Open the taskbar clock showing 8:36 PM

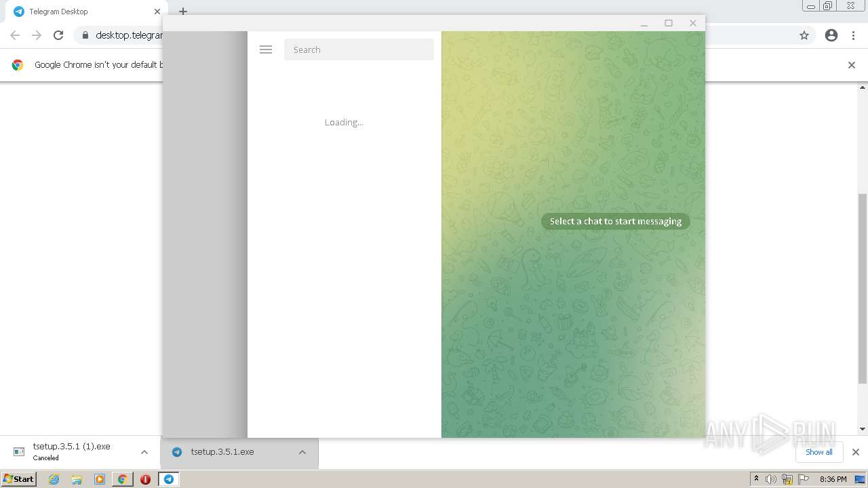tap(833, 479)
